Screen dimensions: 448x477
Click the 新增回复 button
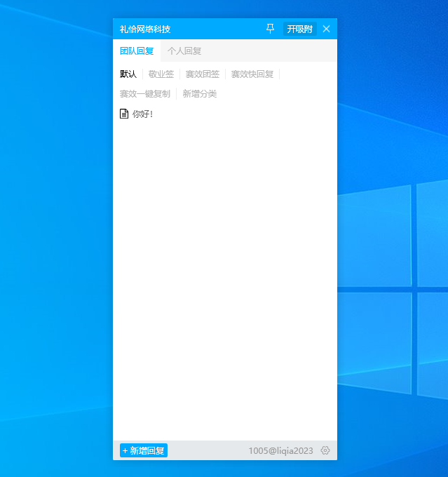coord(144,450)
